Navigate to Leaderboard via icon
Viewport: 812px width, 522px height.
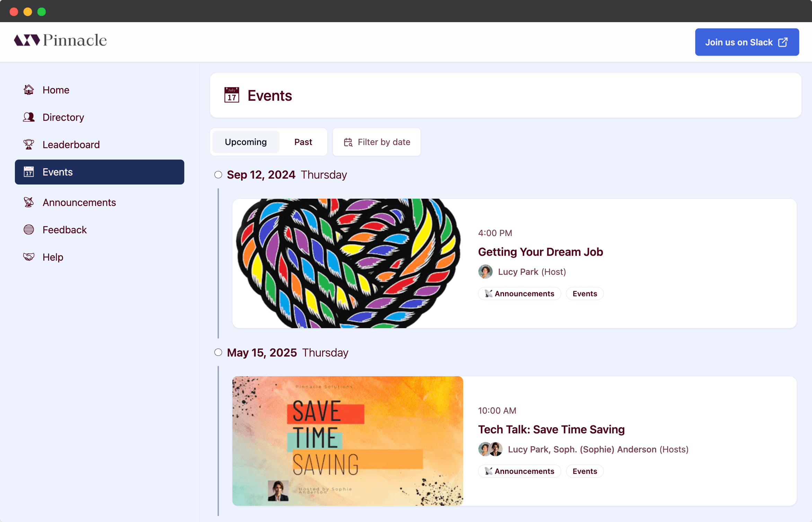pyautogui.click(x=28, y=144)
